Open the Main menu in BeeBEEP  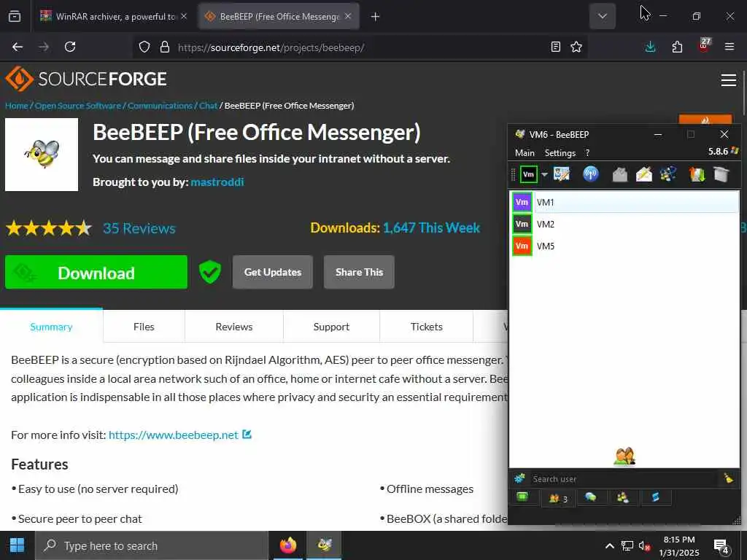pos(525,153)
